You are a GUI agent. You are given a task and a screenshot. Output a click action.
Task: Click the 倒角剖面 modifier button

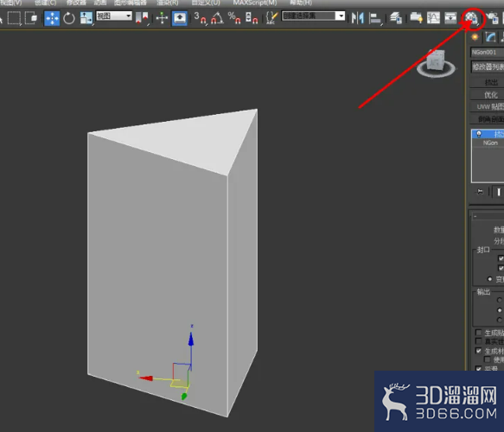(x=488, y=119)
